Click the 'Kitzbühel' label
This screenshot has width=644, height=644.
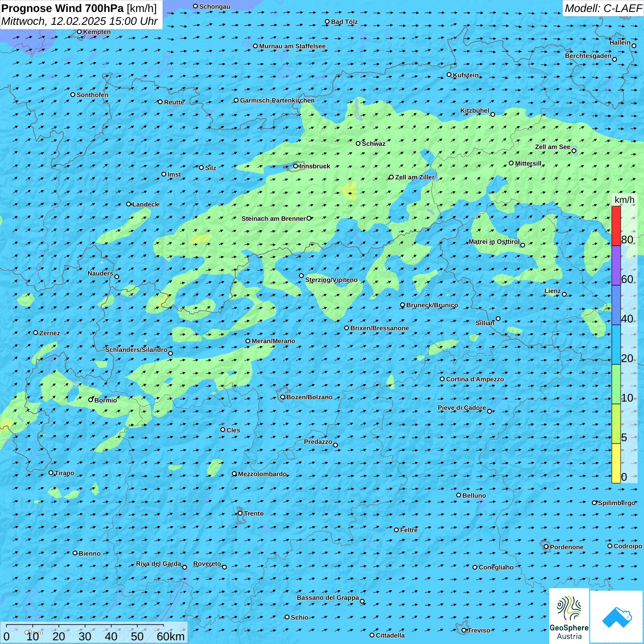[475, 110]
